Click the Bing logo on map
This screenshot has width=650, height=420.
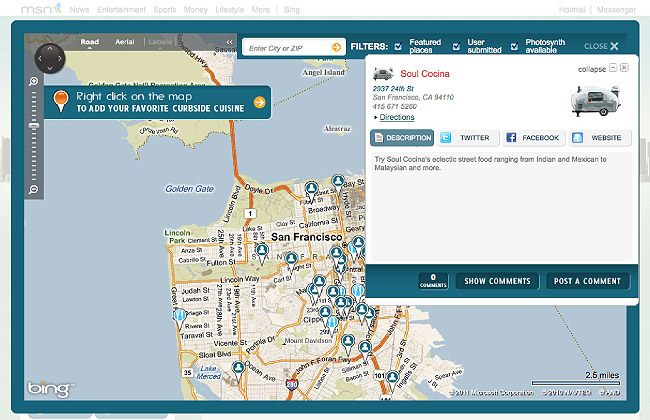tap(49, 389)
